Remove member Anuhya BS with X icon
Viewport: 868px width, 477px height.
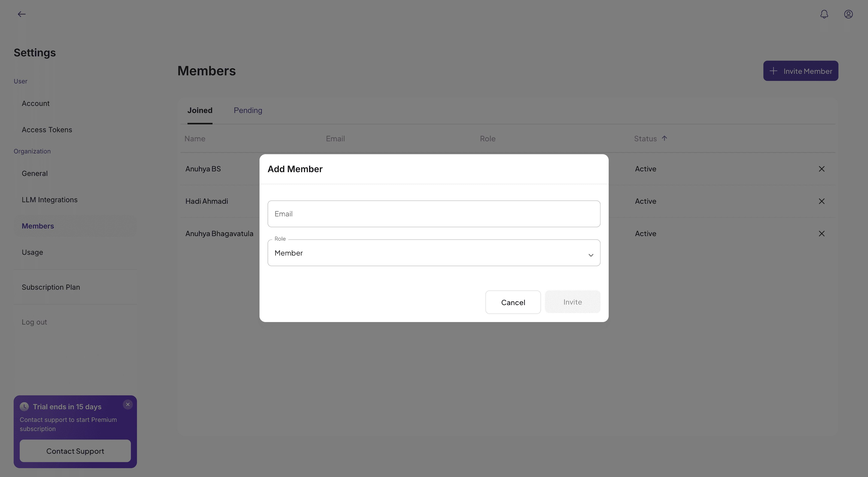pyautogui.click(x=822, y=169)
